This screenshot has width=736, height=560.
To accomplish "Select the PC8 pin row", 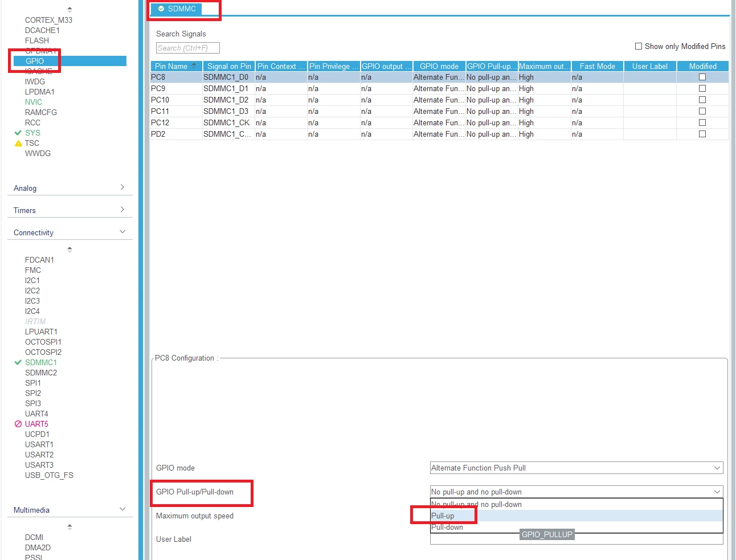I will pyautogui.click(x=439, y=77).
